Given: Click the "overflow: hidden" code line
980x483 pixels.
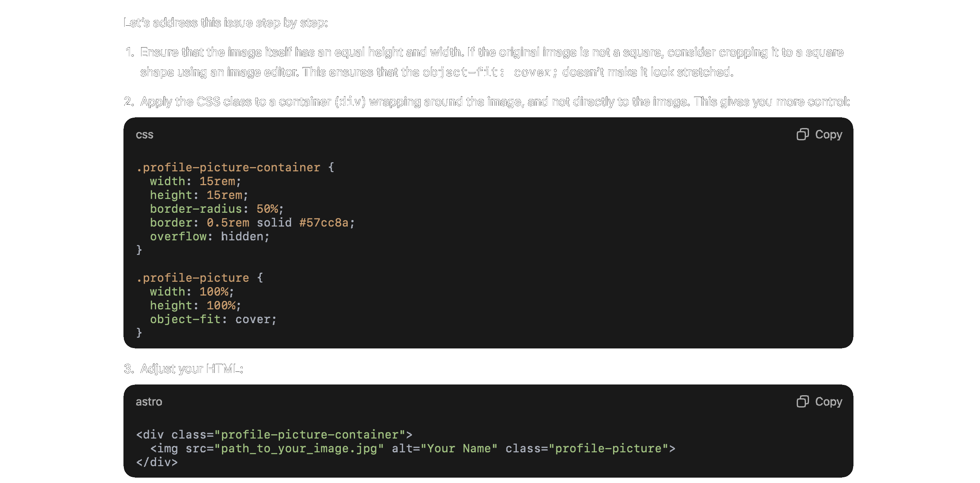Looking at the screenshot, I should (209, 237).
